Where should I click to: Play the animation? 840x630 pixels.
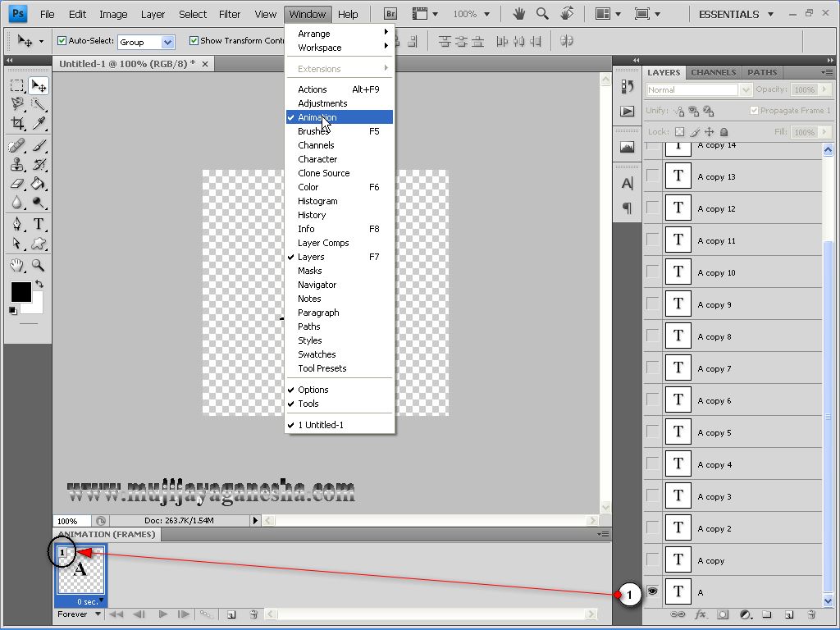coord(163,614)
